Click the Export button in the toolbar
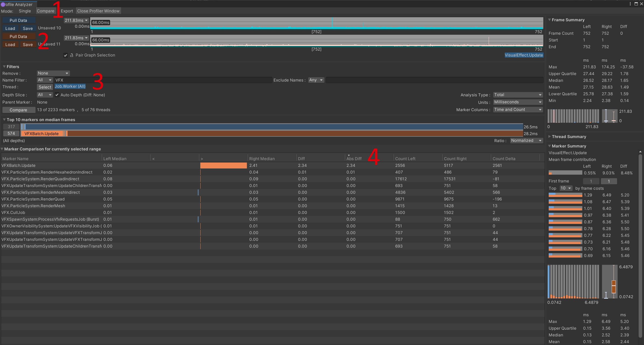 click(67, 11)
